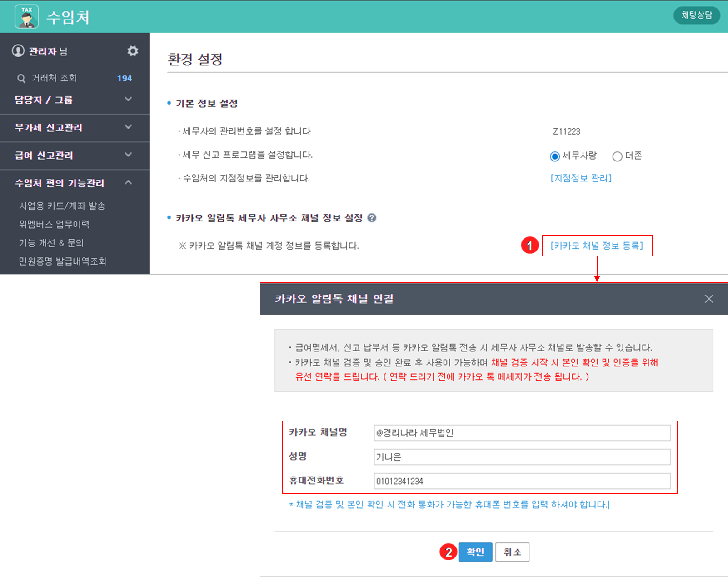Click the 성명 input field
This screenshot has width=728, height=577.
click(x=522, y=457)
